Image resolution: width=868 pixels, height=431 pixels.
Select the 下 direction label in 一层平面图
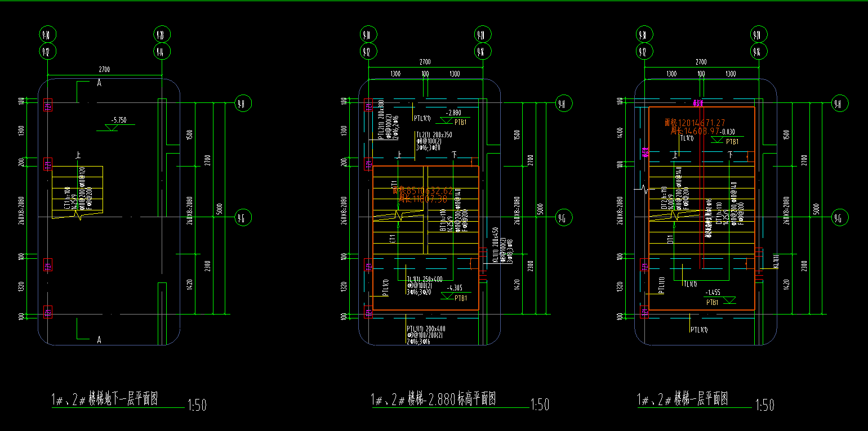click(730, 154)
